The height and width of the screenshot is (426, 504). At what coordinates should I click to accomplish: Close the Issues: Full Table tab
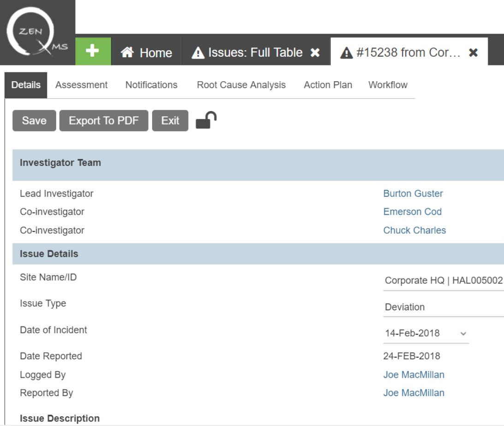315,53
